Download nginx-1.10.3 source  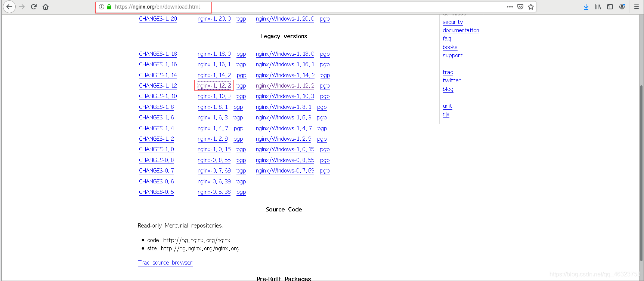click(x=214, y=96)
